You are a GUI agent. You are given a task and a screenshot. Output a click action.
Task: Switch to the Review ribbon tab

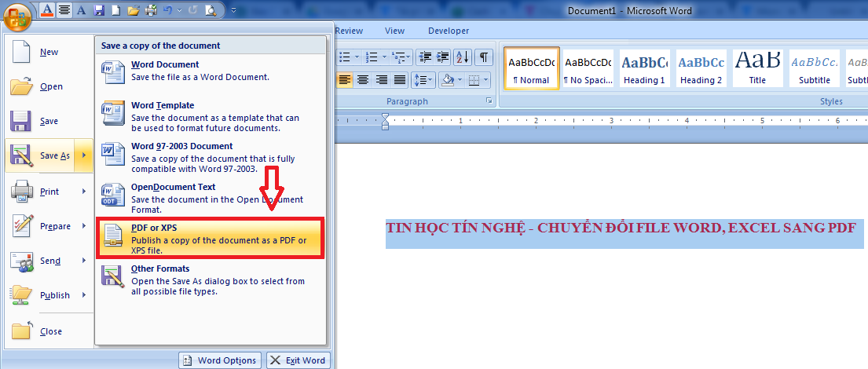point(349,31)
